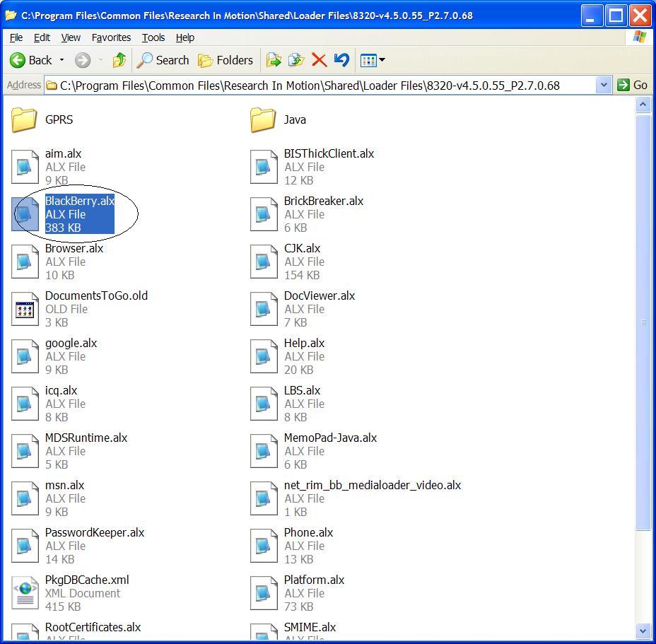The width and height of the screenshot is (656, 644).
Task: Select the BlackBerry.alx file icon
Action: tap(25, 214)
